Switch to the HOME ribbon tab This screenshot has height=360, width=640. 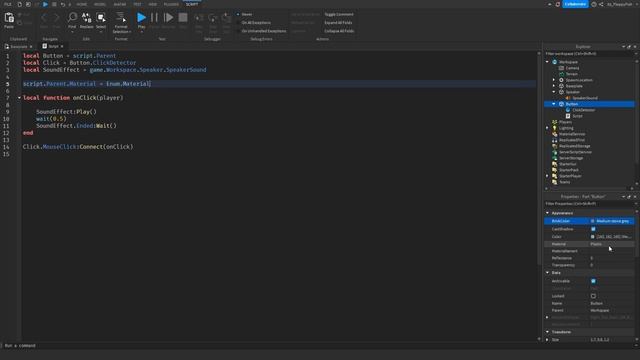pos(82,4)
